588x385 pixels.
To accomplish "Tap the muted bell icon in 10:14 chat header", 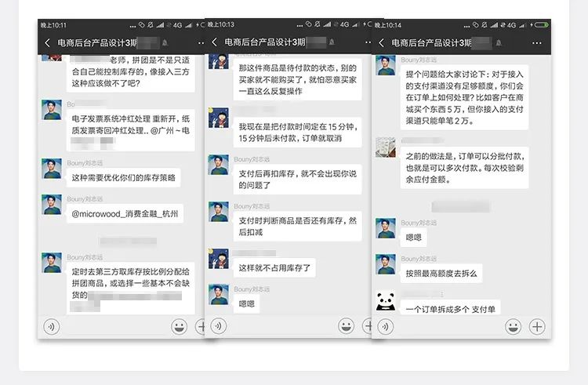I will (x=499, y=43).
